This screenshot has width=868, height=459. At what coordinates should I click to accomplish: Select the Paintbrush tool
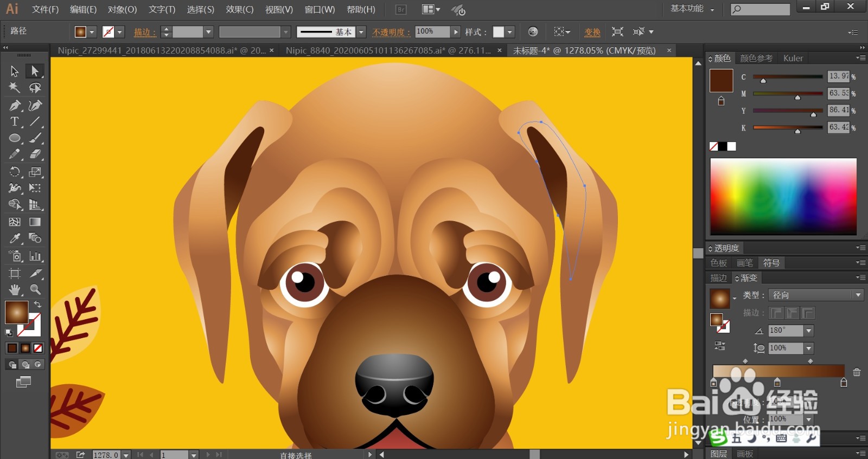(35, 138)
